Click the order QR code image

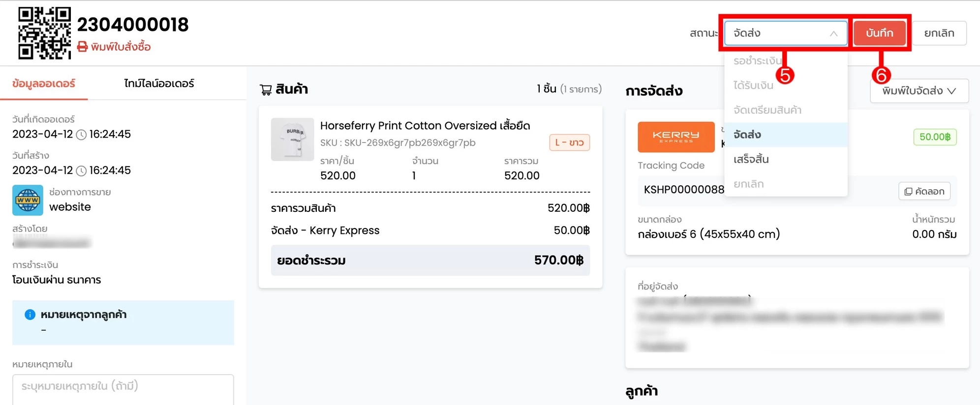pyautogui.click(x=44, y=33)
